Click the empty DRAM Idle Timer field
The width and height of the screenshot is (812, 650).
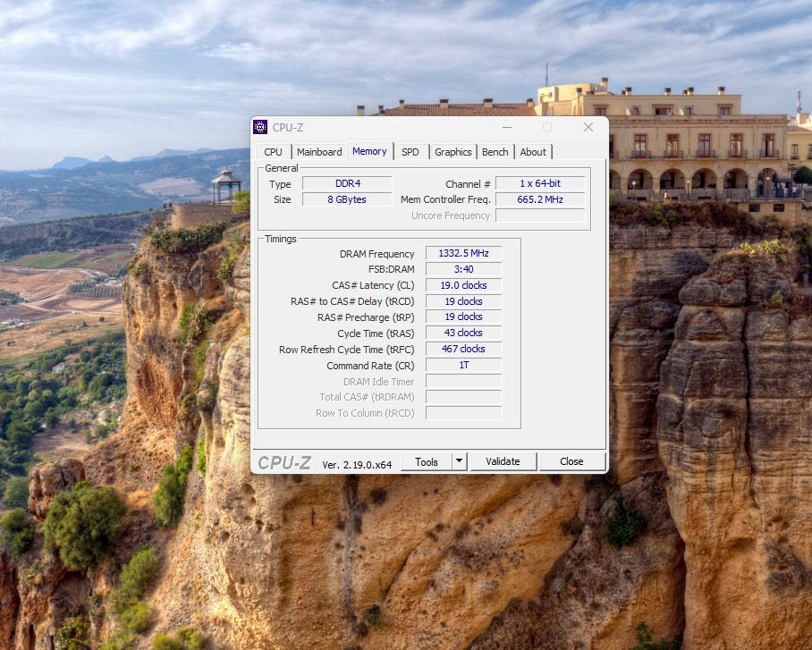coord(463,381)
